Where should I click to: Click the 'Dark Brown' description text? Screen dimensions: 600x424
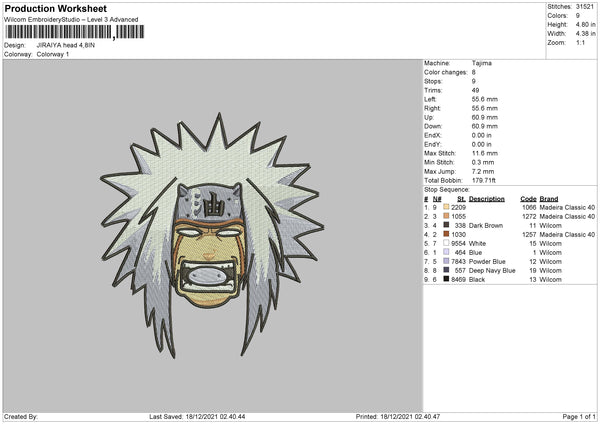coord(486,225)
